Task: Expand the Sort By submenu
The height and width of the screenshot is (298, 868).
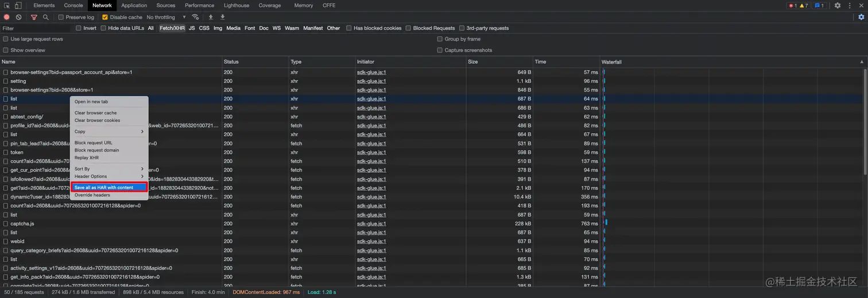Action: coord(109,169)
